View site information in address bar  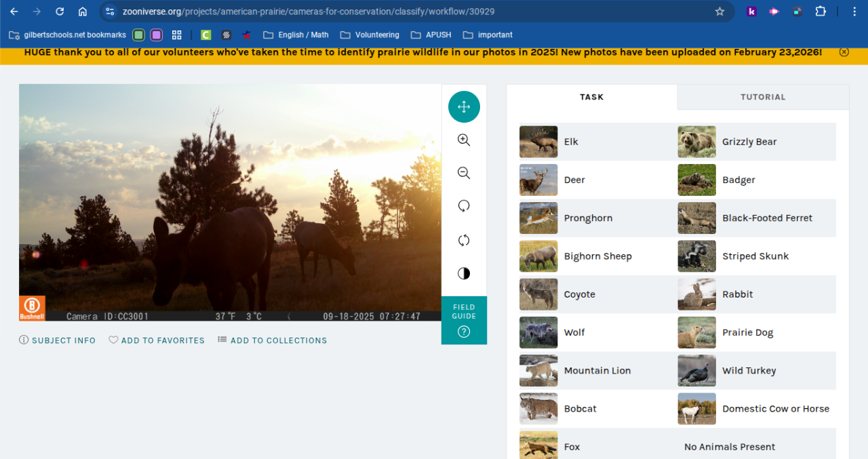(x=110, y=12)
